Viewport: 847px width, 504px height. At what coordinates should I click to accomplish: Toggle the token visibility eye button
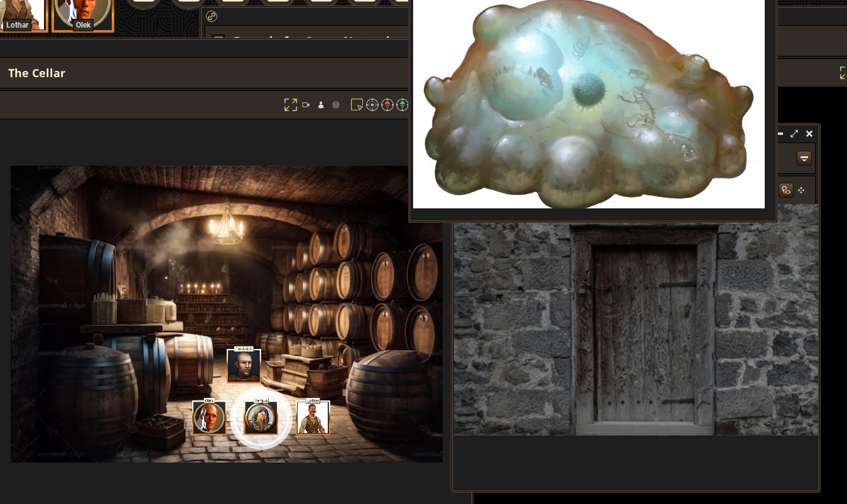pyautogui.click(x=785, y=190)
